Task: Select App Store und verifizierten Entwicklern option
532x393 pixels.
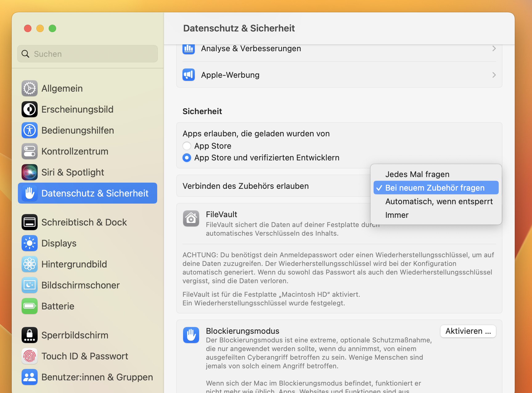Action: 187,158
